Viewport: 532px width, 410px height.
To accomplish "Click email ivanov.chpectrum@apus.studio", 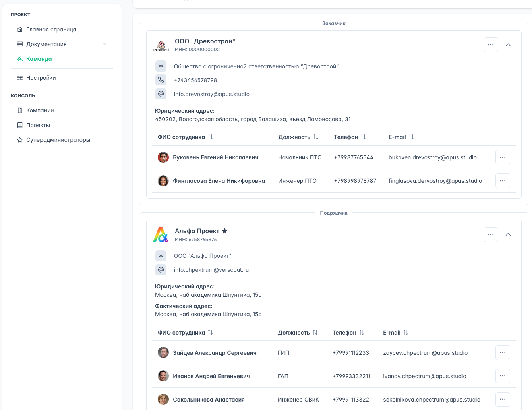I will pos(425,376).
